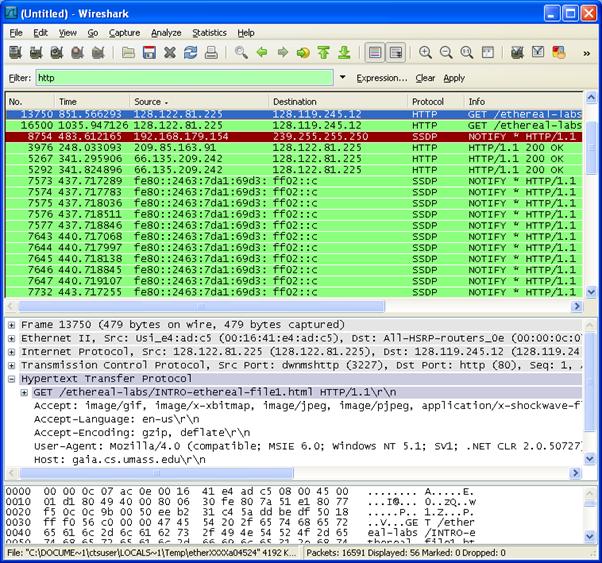Toggle colorize packet list button
This screenshot has width=602, height=563.
point(374,52)
